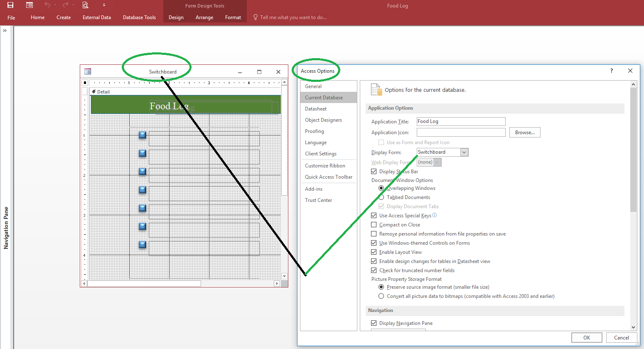Viewport: 644px width, 349px height.
Task: Click the Save icon in quick access toolbar
Action: (x=10, y=5)
